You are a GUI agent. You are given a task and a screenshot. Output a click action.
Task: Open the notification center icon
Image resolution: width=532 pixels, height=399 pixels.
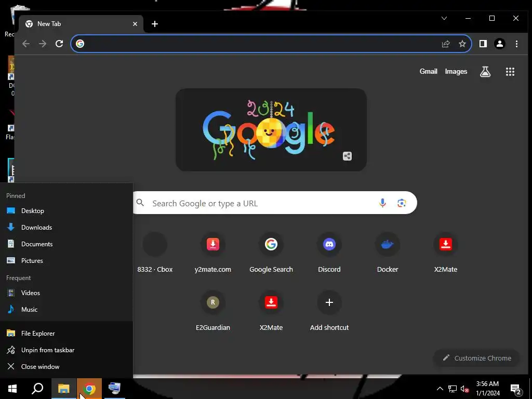point(516,390)
